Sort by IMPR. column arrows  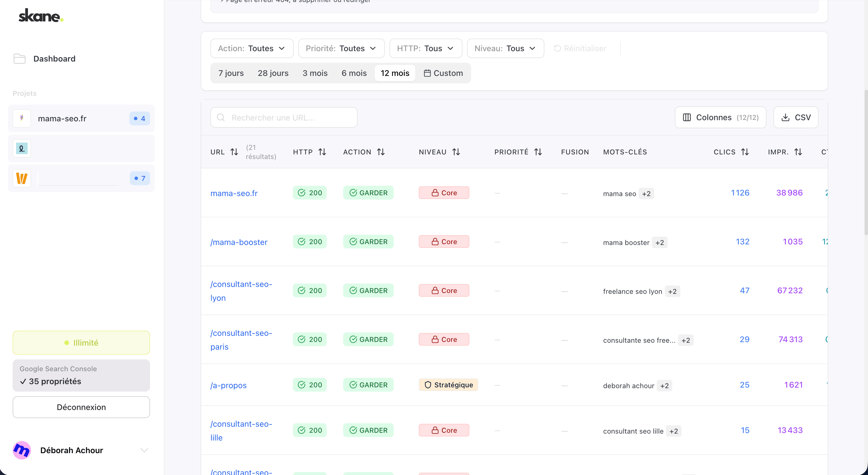[x=798, y=152]
